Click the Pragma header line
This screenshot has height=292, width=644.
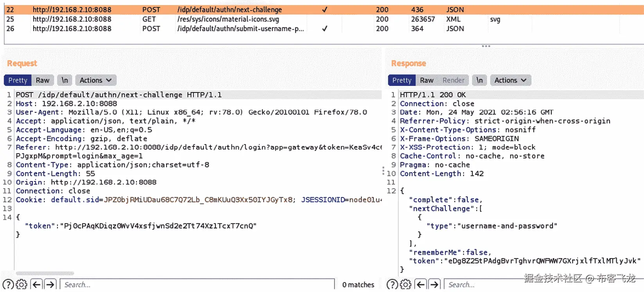[x=435, y=165]
